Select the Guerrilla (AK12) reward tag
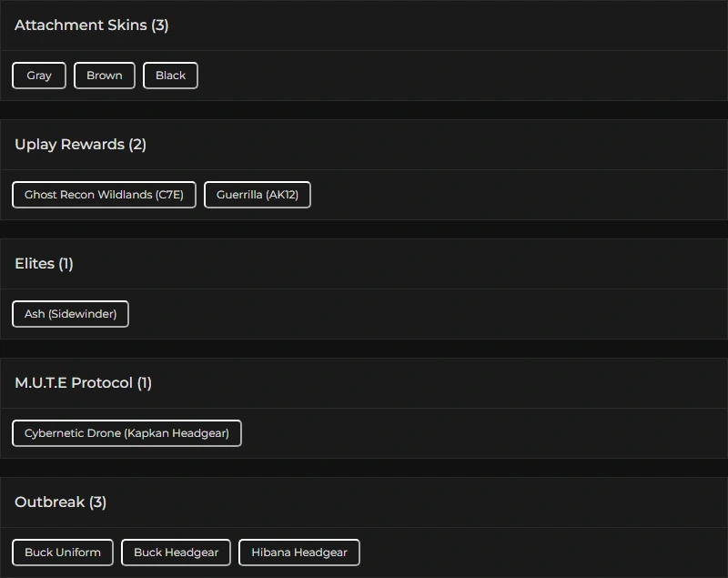This screenshot has height=578, width=728. 258,195
